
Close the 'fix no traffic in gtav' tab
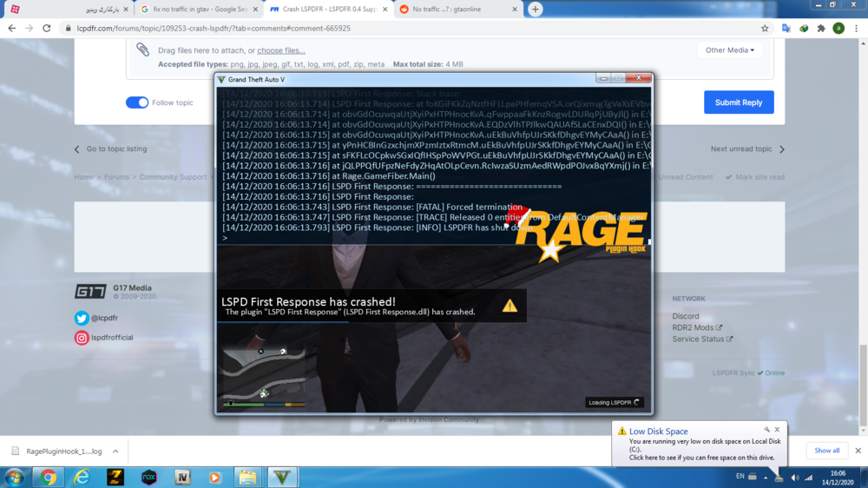click(256, 10)
